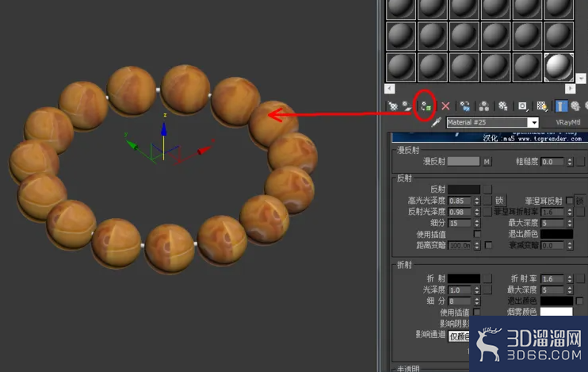Click the diffuse M map button
588x372 pixels.
(487, 162)
